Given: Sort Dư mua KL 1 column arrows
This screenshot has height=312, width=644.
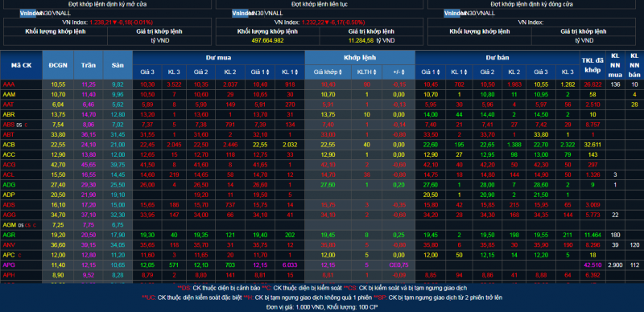Looking at the screenshot, I should coord(297,72).
